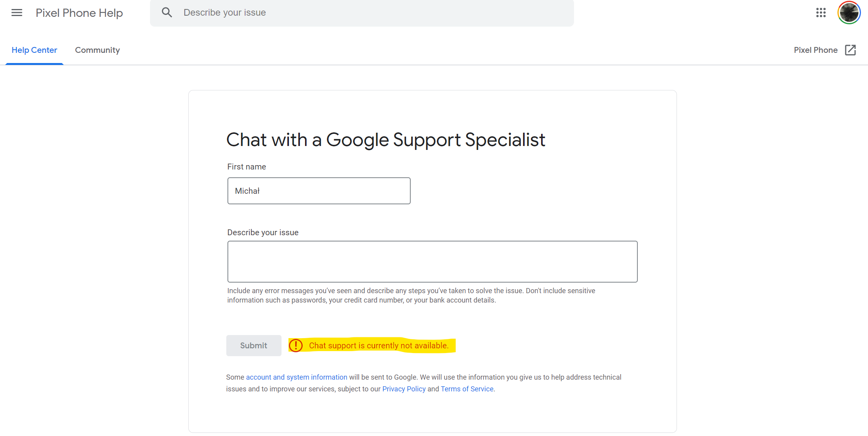The height and width of the screenshot is (436, 868).
Task: Switch to the Help Center tab
Action: (x=34, y=50)
